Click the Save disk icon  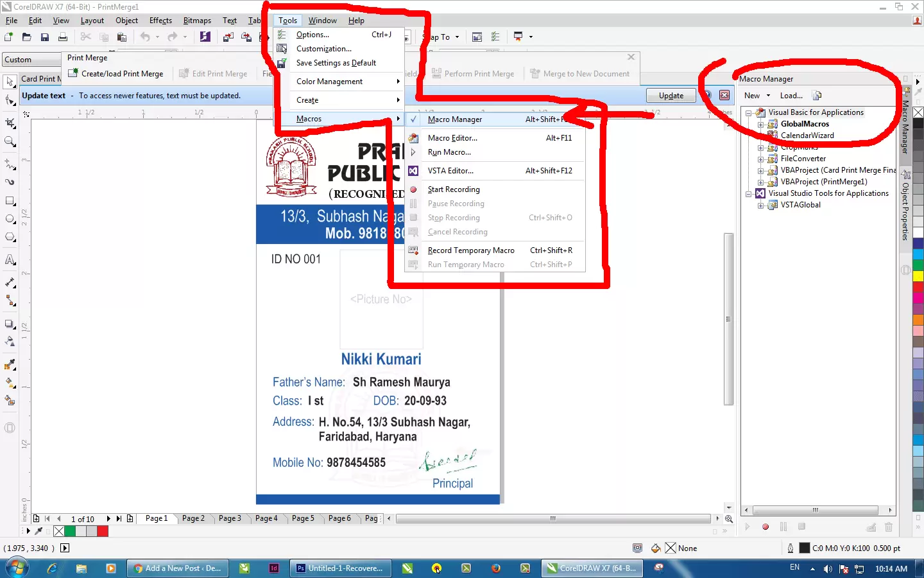45,37
